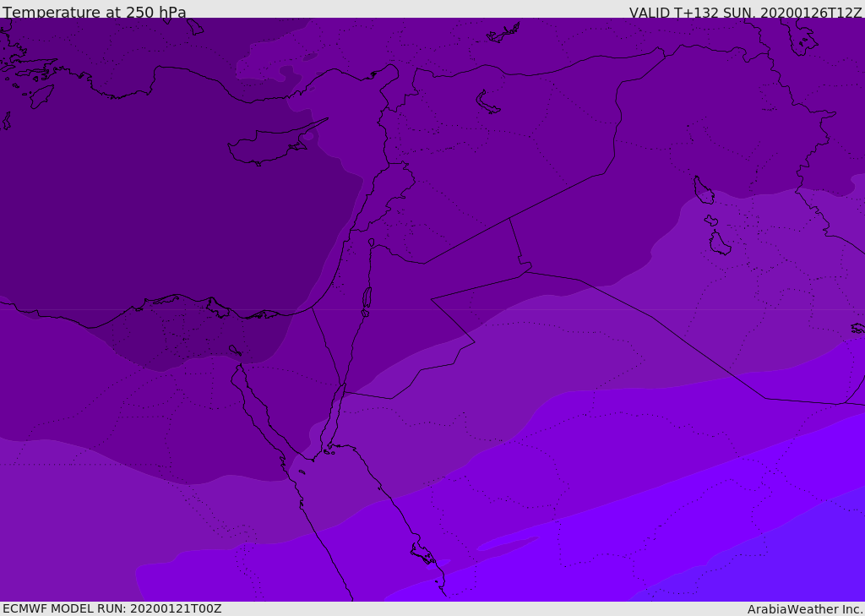Click the 'VALID T+132 SUN. 20200126T12Z' label
Viewport: 865px width, 616px height.
(x=745, y=13)
